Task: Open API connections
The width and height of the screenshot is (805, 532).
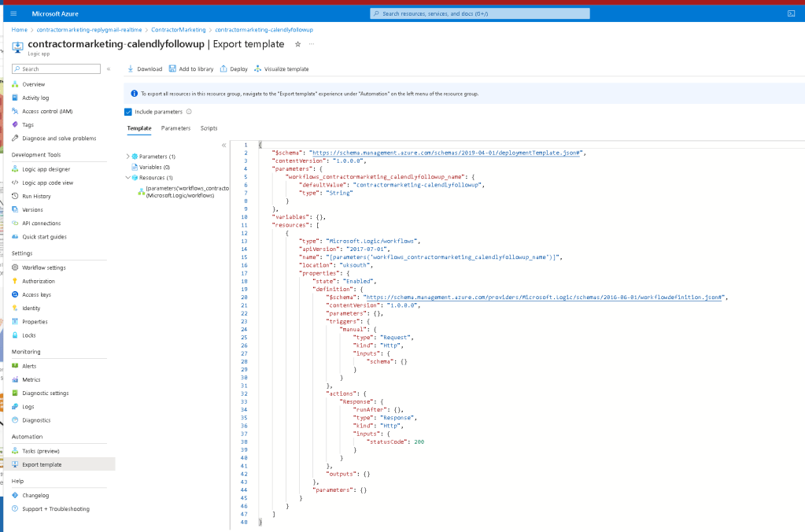Action: click(41, 224)
